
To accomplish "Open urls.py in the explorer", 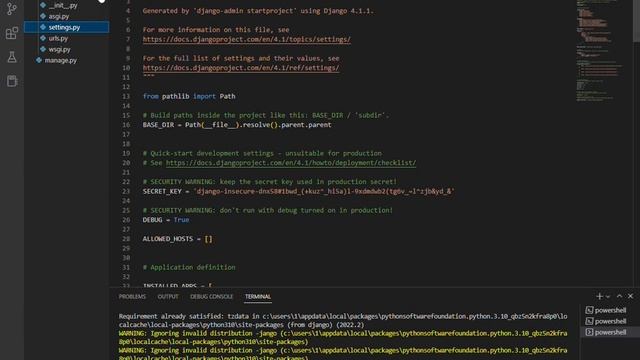I will point(58,38).
